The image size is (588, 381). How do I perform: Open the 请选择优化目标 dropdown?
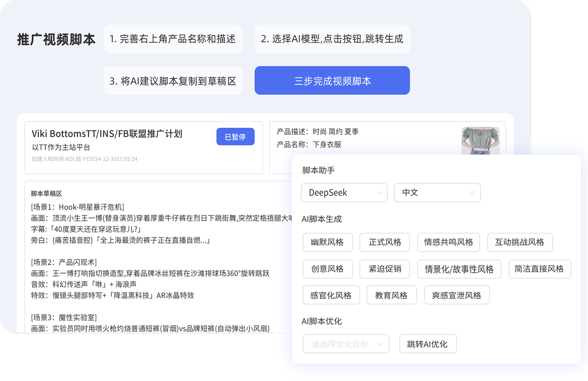coord(346,344)
